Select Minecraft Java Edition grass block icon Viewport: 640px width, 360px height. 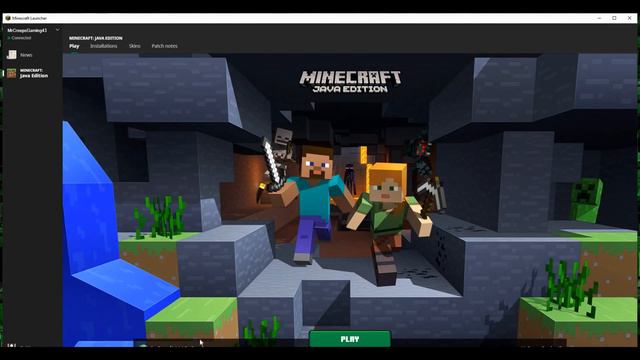[11, 73]
